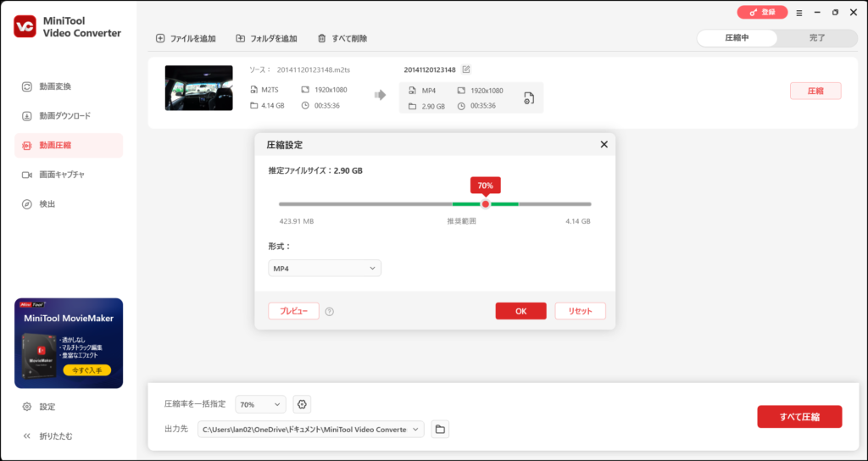The height and width of the screenshot is (461, 868).
Task: Click the MiniTool MovieMaker ad banner
Action: (69, 343)
